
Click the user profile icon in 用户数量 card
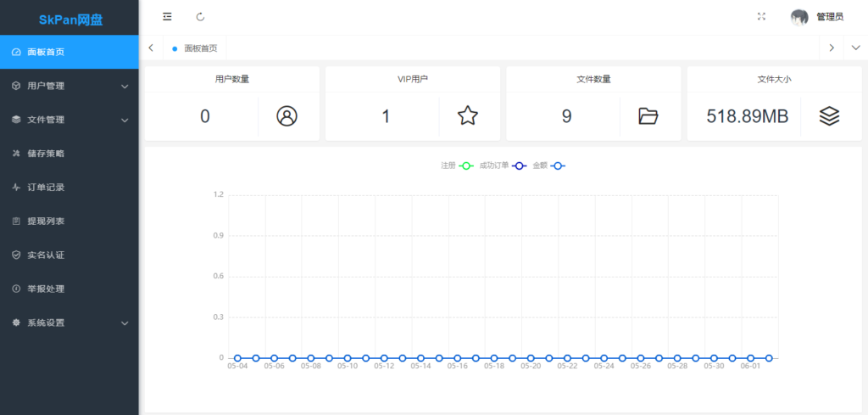(287, 116)
